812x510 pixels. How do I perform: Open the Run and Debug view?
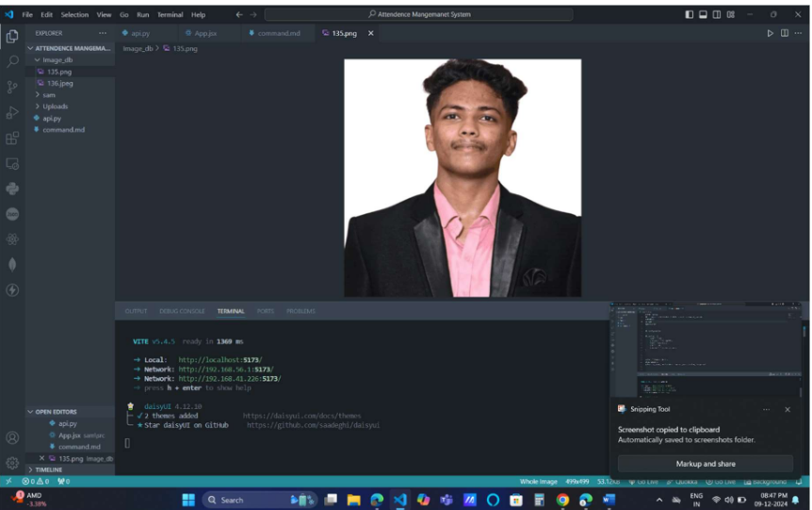(x=12, y=112)
